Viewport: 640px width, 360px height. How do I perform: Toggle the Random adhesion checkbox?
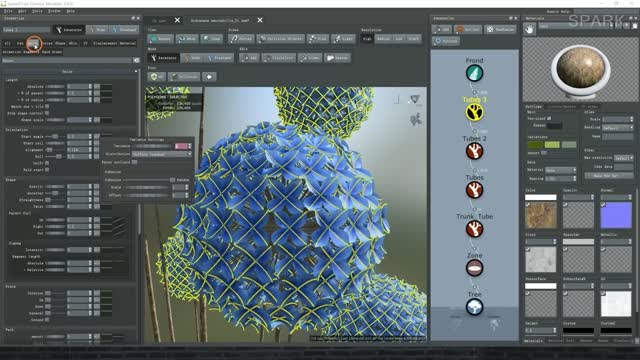(x=173, y=180)
